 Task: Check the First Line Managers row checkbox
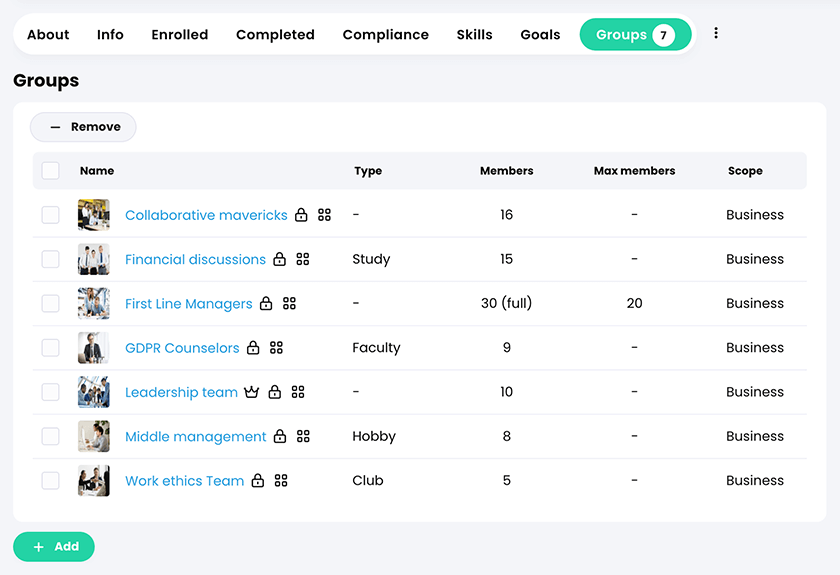[50, 303]
